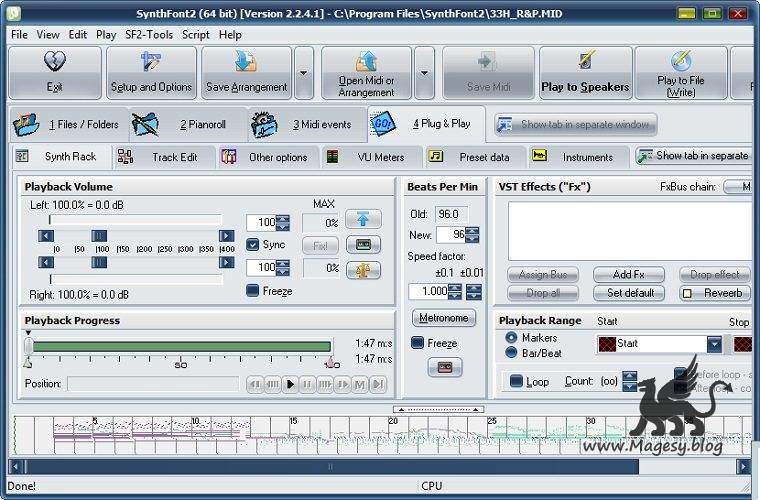The width and height of the screenshot is (760, 500).
Task: Click the Right volume 100 spinner arrows
Action: (283, 268)
